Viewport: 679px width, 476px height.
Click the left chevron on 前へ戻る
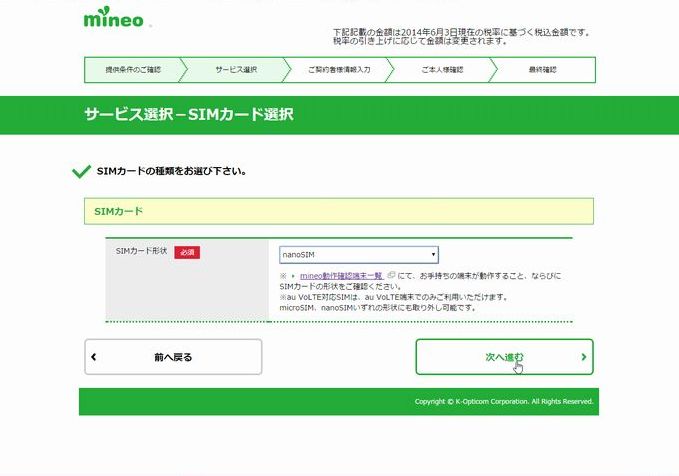tap(94, 357)
